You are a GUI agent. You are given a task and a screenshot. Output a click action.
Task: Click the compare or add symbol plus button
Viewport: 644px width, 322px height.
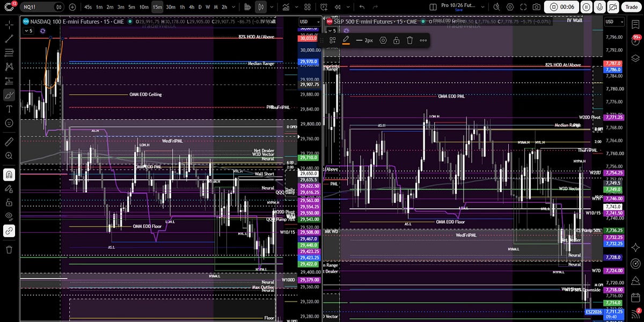tap(72, 7)
